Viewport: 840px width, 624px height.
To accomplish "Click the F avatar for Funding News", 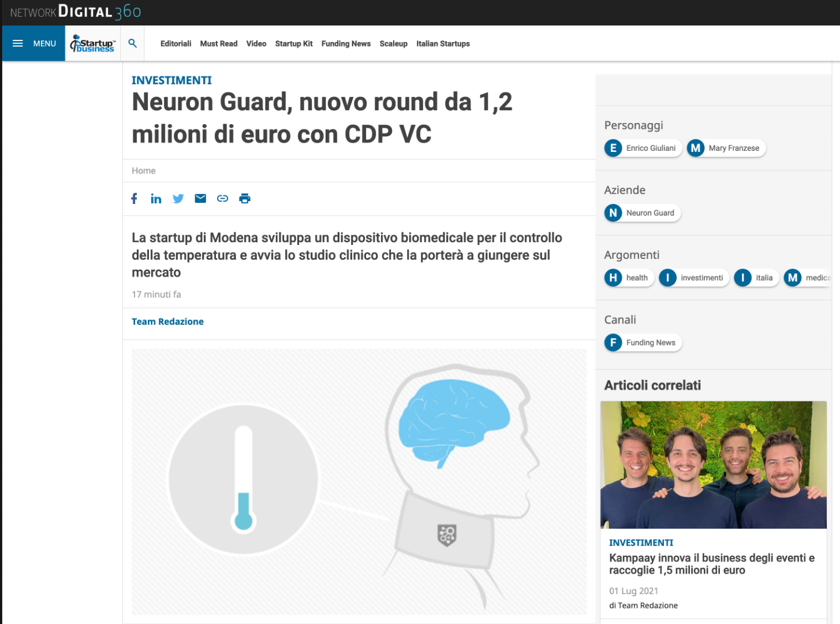I will tap(613, 343).
